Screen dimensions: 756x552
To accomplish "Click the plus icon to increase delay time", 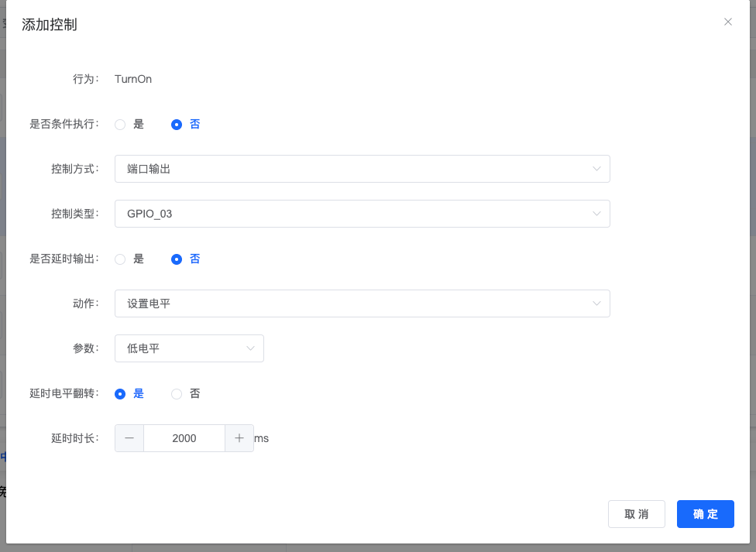I will pyautogui.click(x=239, y=438).
